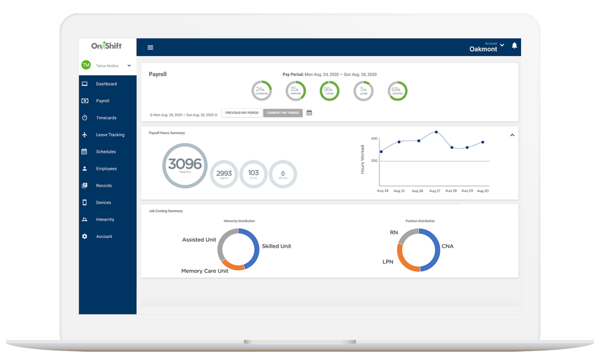Select the Devices sidebar icon
The height and width of the screenshot is (364, 600).
tap(85, 202)
